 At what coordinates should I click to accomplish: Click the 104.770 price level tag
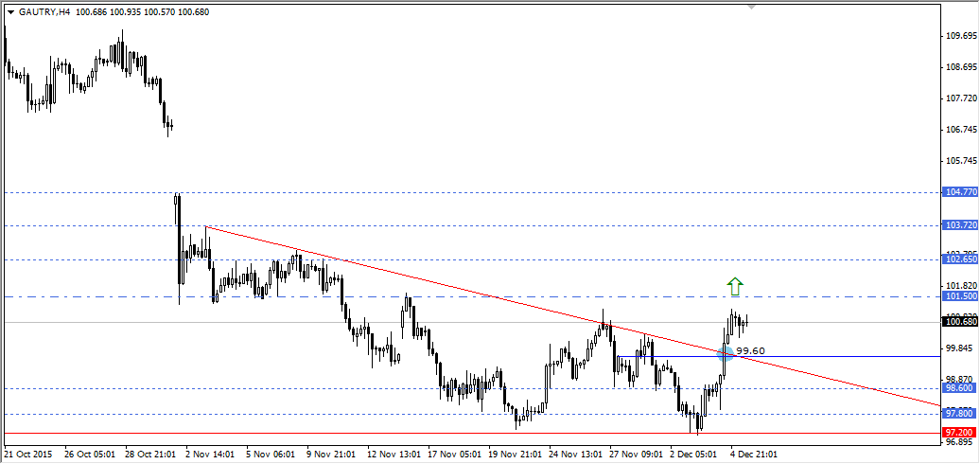tap(960, 192)
